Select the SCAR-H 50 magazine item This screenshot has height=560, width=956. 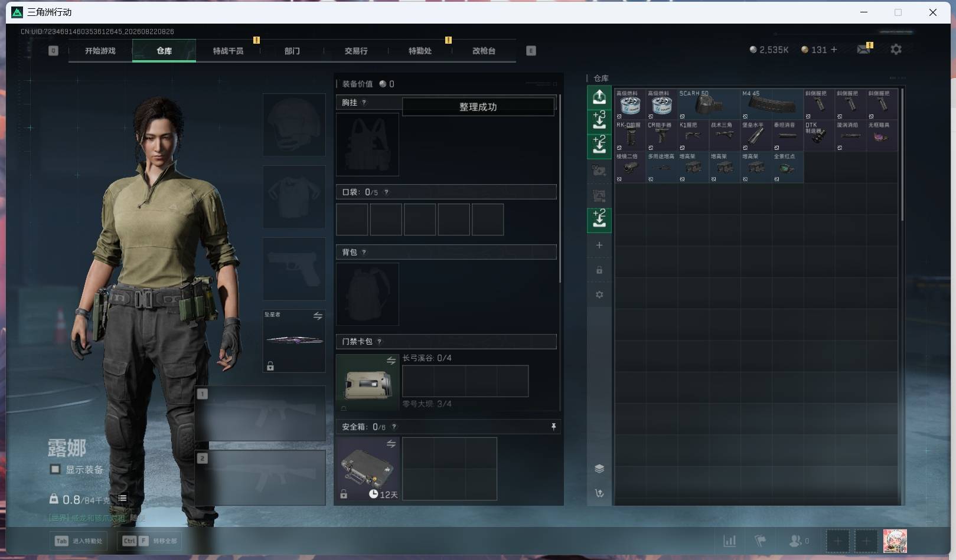point(709,104)
